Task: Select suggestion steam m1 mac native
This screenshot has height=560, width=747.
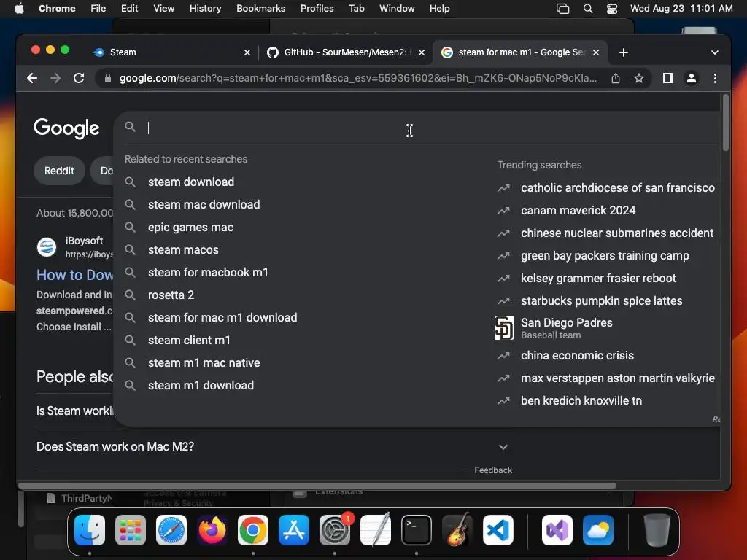Action: [x=204, y=363]
